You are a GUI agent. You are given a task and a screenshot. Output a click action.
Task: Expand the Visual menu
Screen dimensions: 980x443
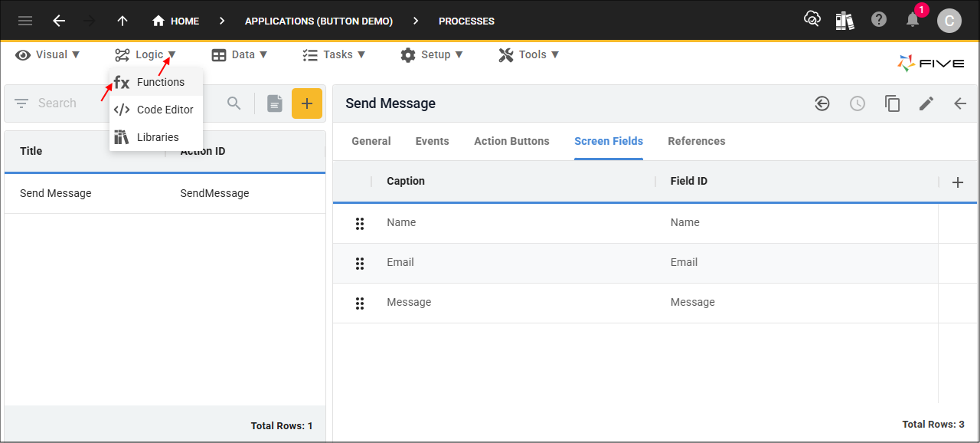pyautogui.click(x=47, y=54)
